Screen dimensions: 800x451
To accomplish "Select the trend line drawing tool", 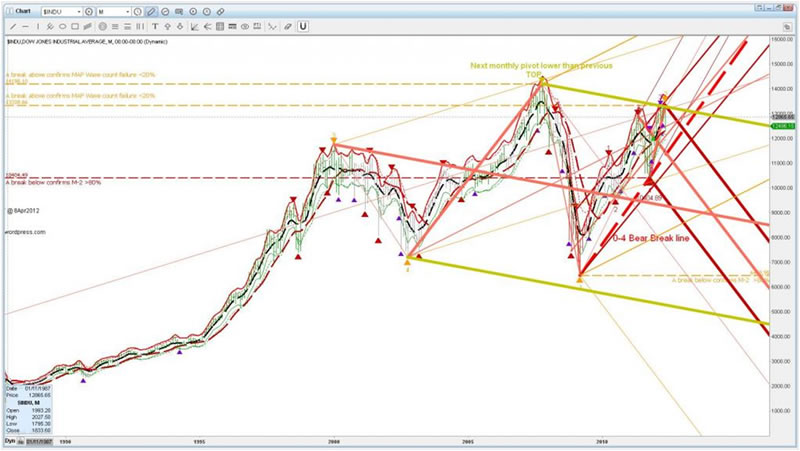I will 12,25.
